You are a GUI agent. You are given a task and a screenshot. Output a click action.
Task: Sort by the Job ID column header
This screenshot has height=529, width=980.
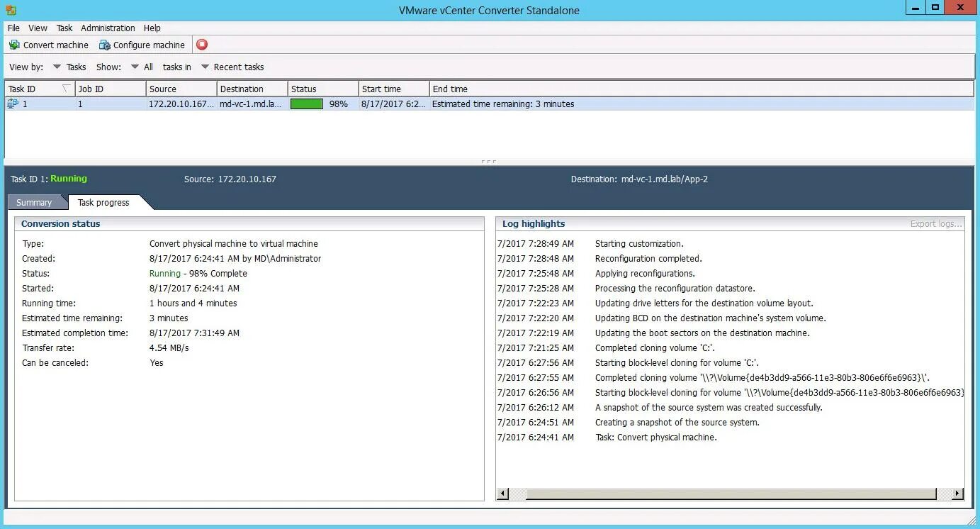111,89
